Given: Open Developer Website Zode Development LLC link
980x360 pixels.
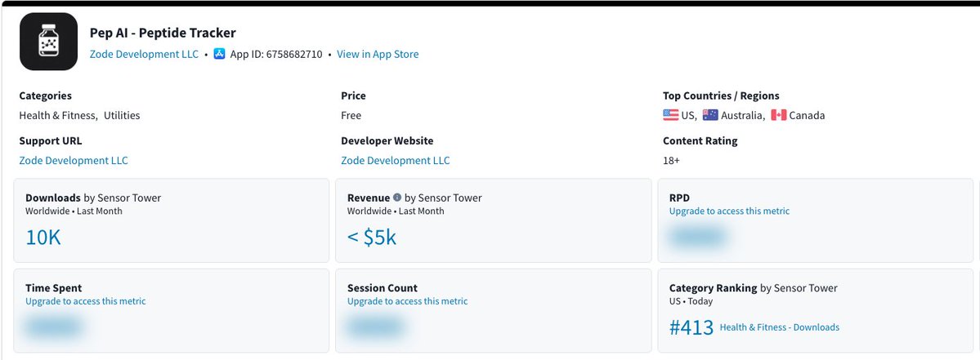Looking at the screenshot, I should [x=395, y=160].
